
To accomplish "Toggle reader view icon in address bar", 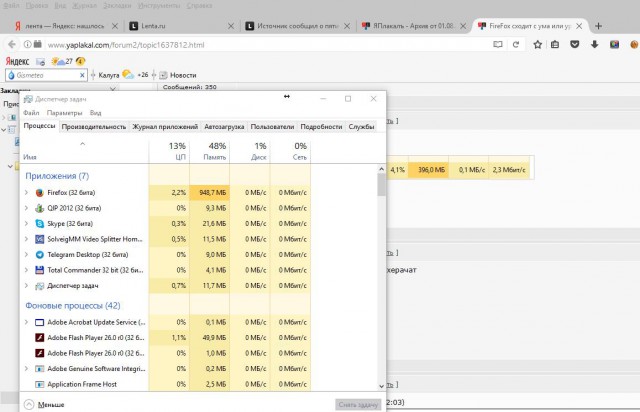I will tap(498, 45).
